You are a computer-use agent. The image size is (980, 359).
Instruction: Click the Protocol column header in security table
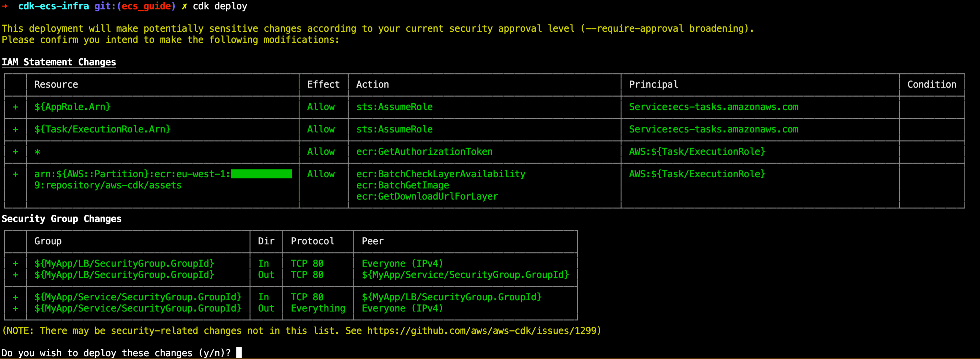click(x=313, y=241)
